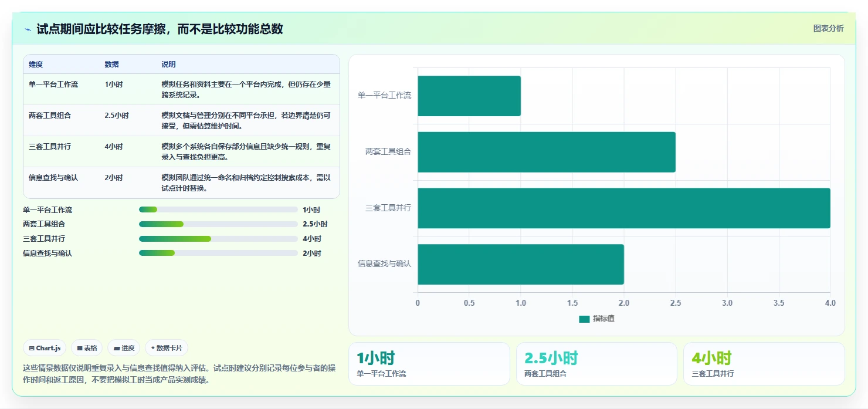868x409 pixels.
Task: Click the 2.5小时 value beside progress bar
Action: pos(315,224)
